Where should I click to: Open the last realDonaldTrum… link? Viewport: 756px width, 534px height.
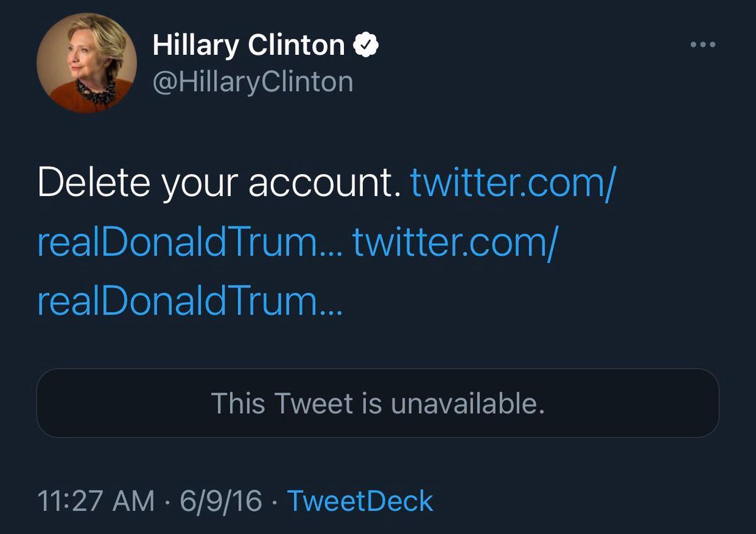pos(189,302)
